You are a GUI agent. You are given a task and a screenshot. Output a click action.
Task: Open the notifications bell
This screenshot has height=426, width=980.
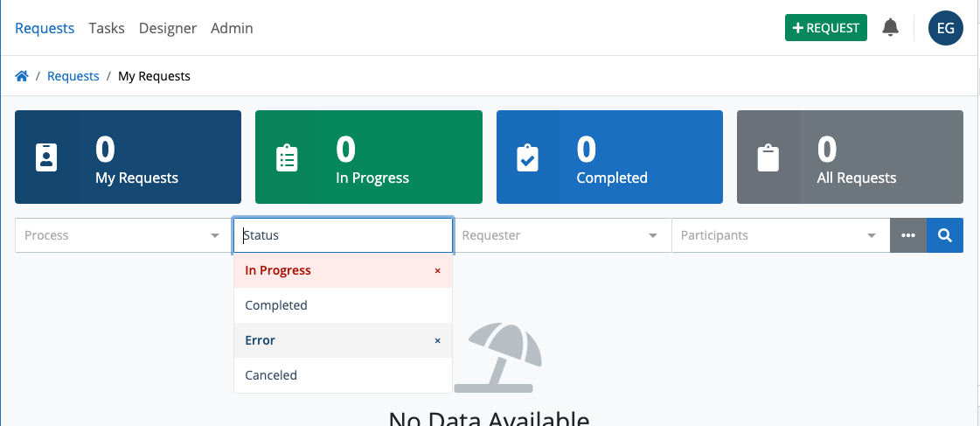(x=890, y=27)
